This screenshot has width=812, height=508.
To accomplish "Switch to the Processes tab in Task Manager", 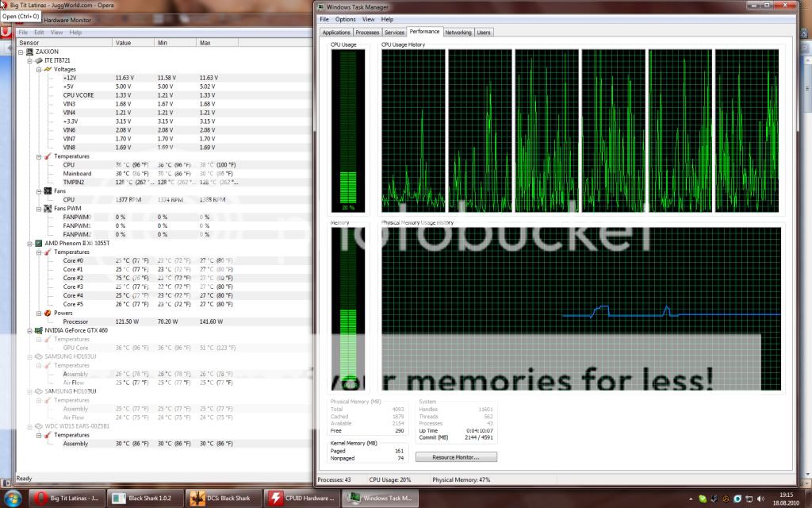I will [367, 33].
